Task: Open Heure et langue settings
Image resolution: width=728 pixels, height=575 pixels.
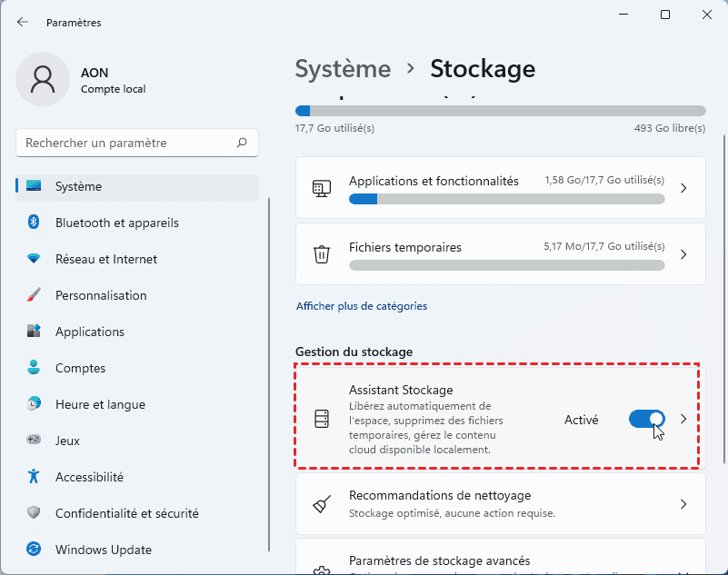Action: click(100, 404)
